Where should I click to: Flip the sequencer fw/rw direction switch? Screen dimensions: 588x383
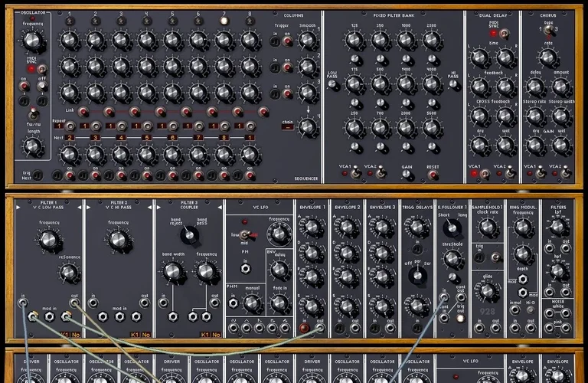coord(34,113)
